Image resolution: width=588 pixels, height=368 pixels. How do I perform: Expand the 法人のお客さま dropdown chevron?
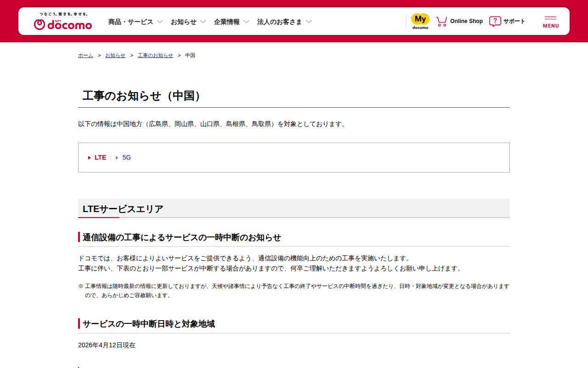(309, 22)
